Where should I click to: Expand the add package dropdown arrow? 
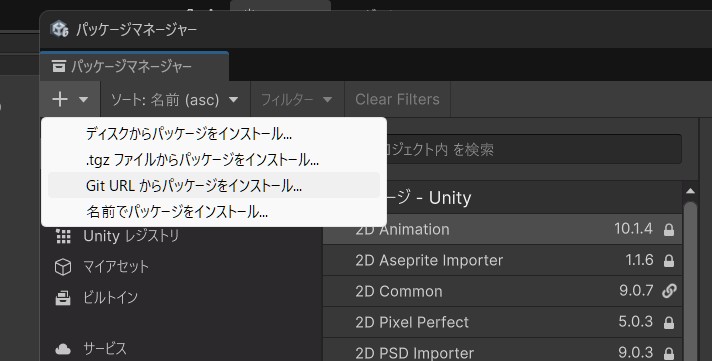tap(84, 99)
